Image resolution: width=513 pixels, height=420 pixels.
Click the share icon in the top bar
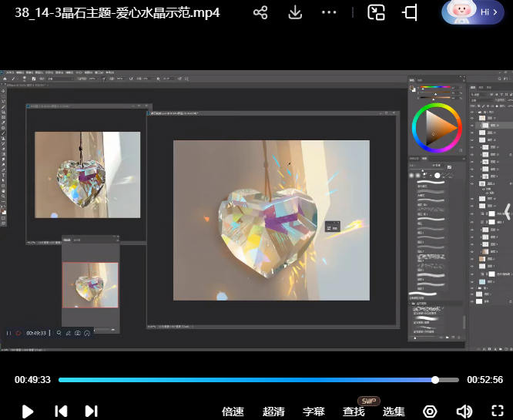(x=260, y=12)
